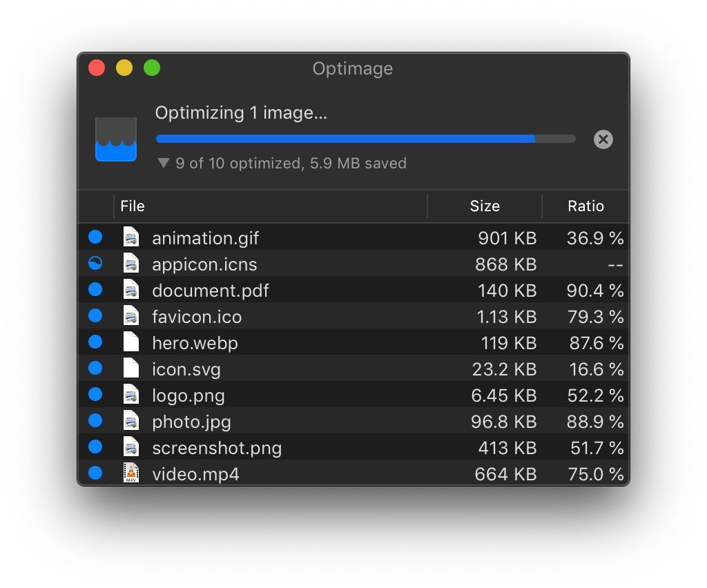The image size is (707, 588).
Task: Click the 36.9 % ratio value
Action: pyautogui.click(x=595, y=238)
